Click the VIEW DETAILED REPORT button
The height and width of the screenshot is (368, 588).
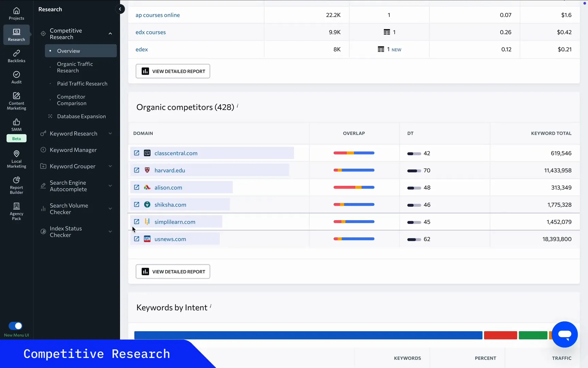tap(173, 71)
